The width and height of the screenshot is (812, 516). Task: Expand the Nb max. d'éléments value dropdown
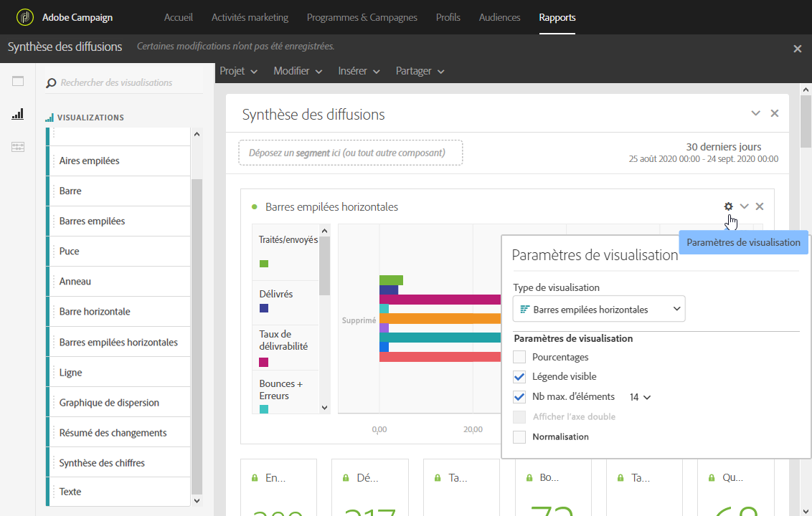pyautogui.click(x=641, y=397)
